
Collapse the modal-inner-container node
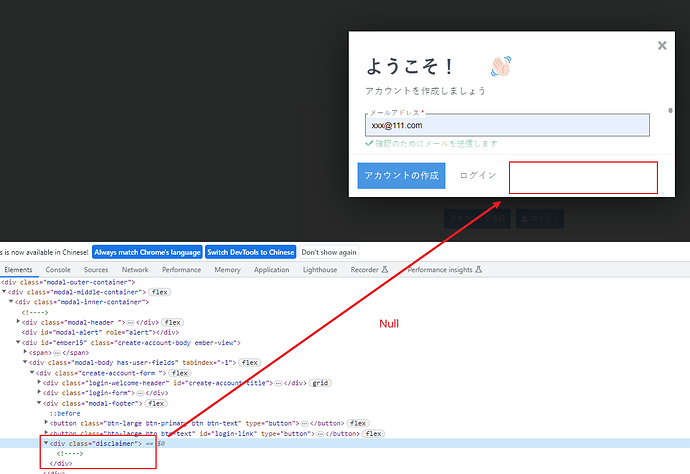coord(11,301)
